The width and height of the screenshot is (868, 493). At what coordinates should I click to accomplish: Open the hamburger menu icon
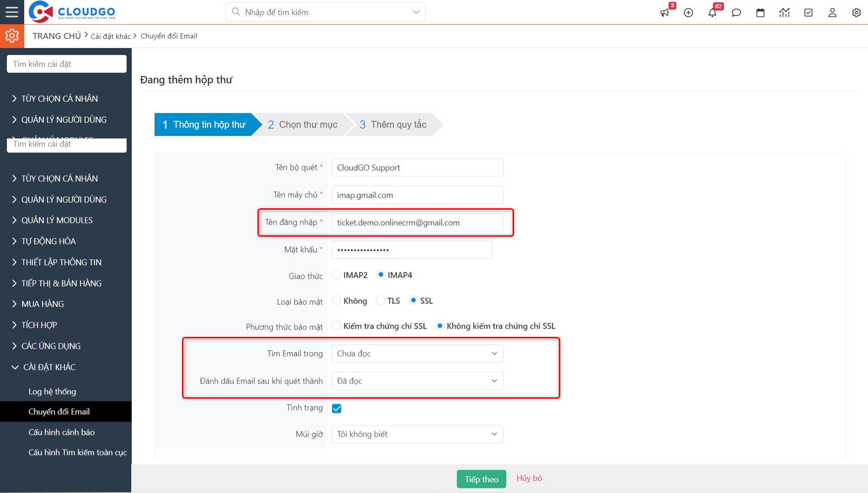(x=12, y=12)
